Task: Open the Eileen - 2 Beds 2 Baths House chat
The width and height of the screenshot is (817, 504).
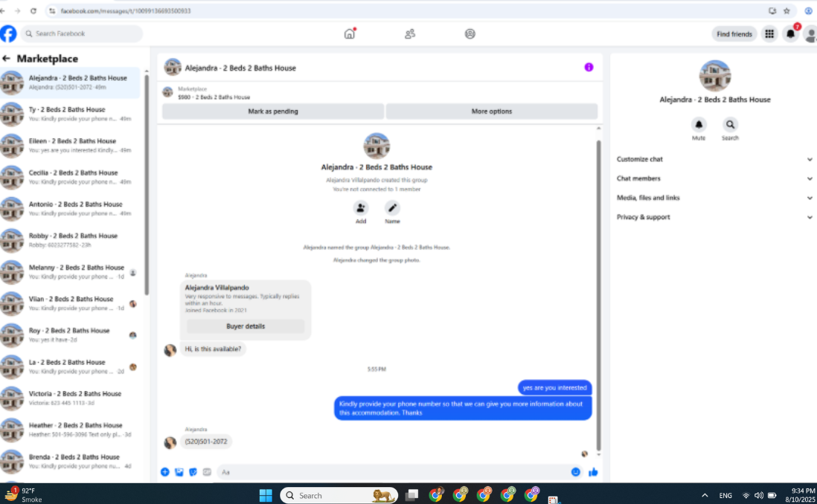Action: (71, 146)
